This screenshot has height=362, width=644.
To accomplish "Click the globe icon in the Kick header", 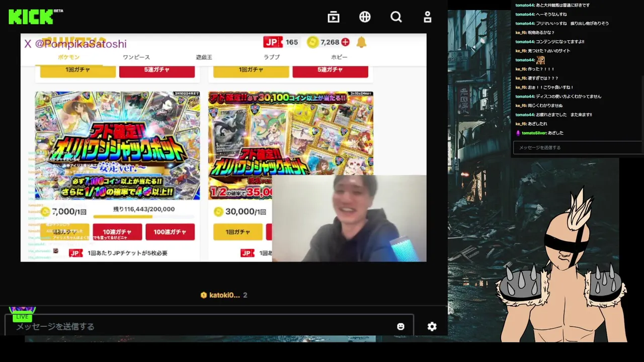I will point(365,17).
